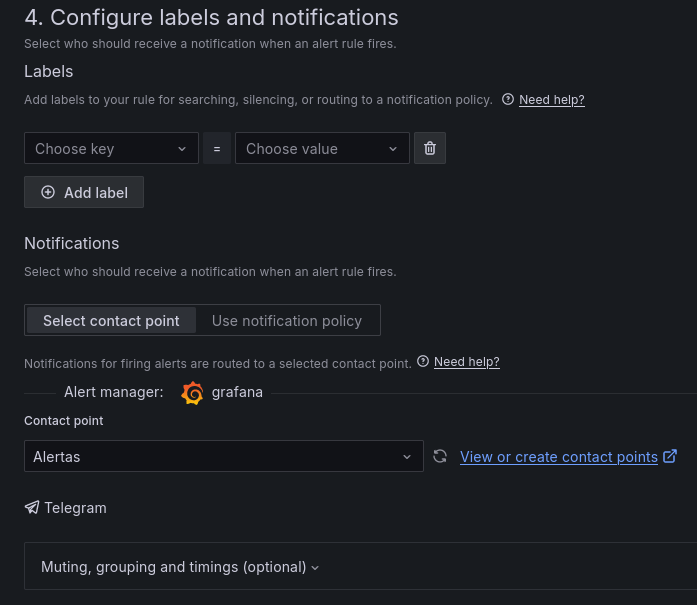
Task: Click the plus icon in Add label
Action: coord(48,192)
